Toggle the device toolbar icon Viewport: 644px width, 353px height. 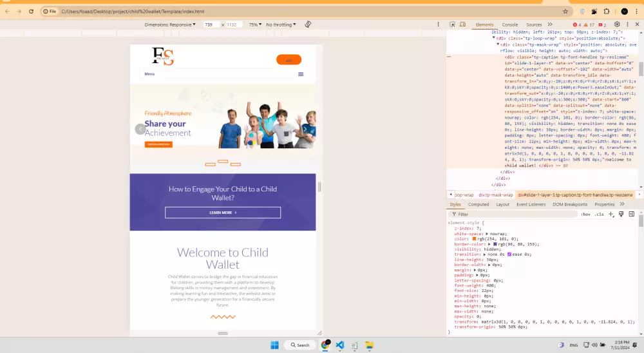462,24
